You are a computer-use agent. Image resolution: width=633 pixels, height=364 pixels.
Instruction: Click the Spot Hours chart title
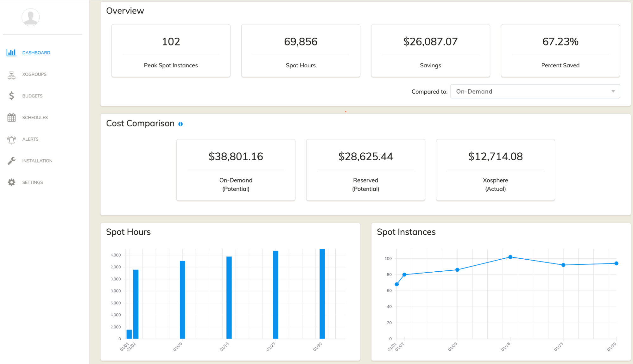click(128, 232)
